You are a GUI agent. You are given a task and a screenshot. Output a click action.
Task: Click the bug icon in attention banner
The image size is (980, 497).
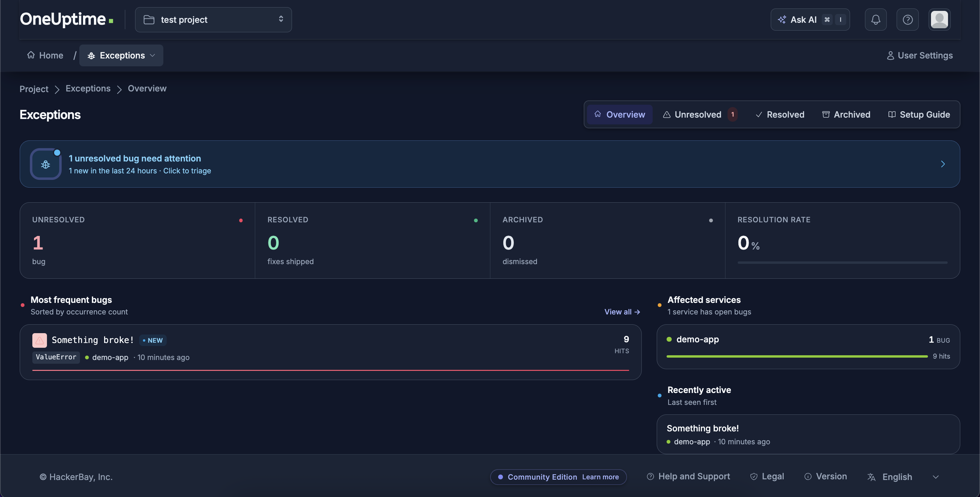tap(46, 164)
